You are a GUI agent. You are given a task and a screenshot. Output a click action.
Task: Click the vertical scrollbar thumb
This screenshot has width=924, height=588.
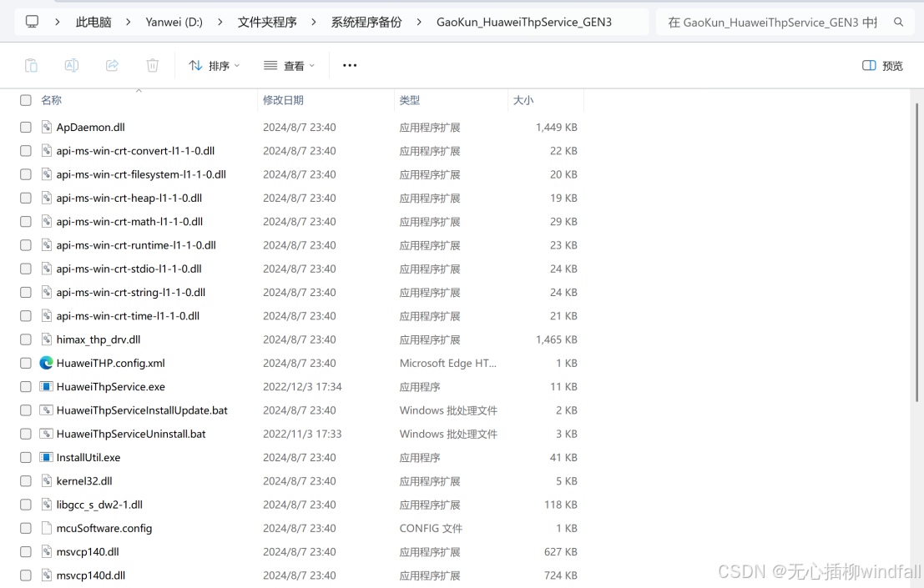click(917, 252)
